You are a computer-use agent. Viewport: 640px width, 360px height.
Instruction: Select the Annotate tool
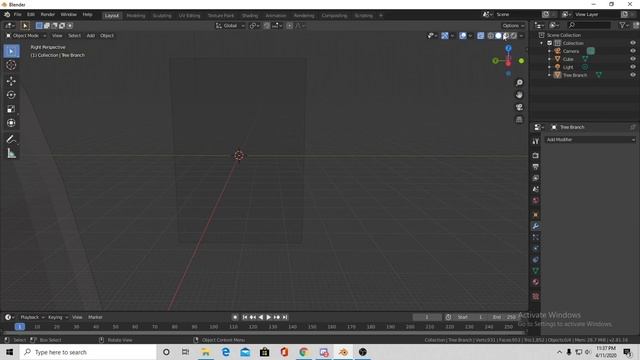tap(11, 139)
